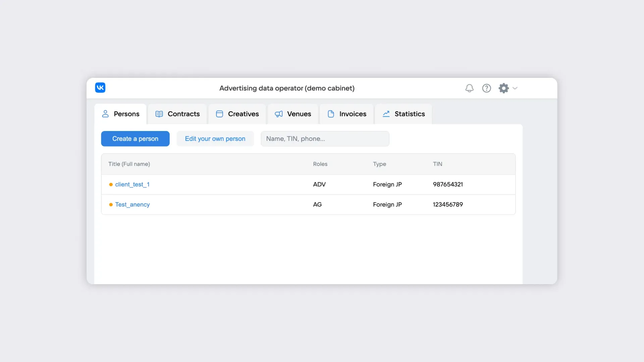Click the orange status dot beside client_test_1
644x362 pixels.
tap(111, 185)
